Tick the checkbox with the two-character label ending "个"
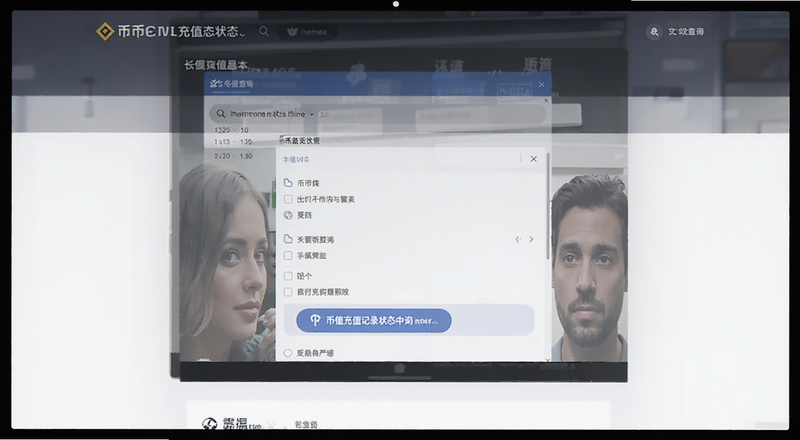Screen dimensions: 800x440 point(288,276)
